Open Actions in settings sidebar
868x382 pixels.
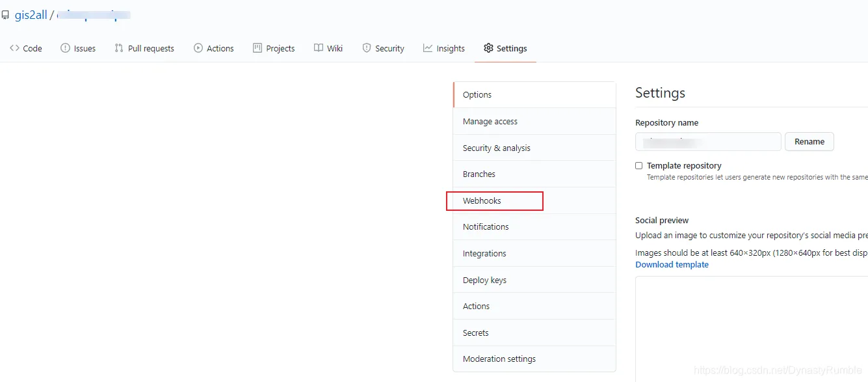[x=534, y=307]
